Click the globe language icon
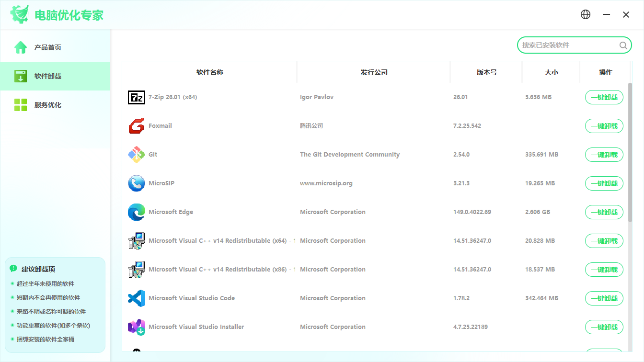Viewport: 644px width, 362px height. point(586,14)
